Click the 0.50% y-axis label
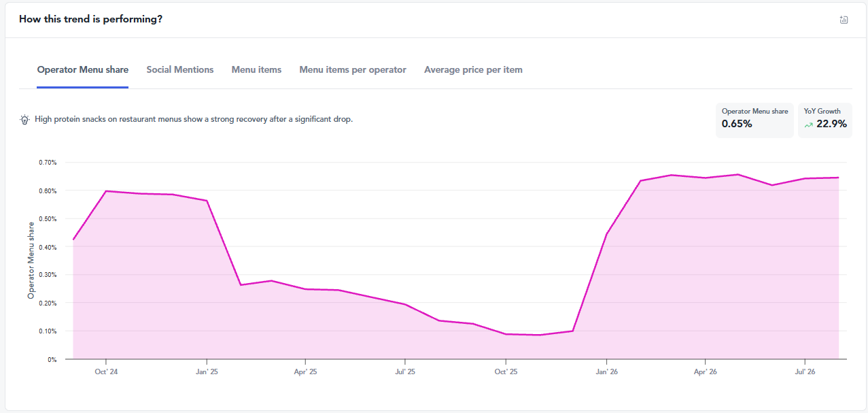868x413 pixels. 48,218
